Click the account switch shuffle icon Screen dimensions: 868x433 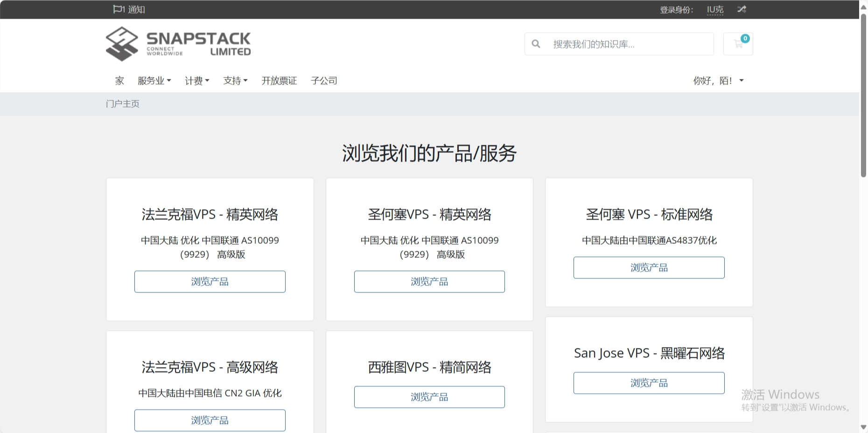(x=742, y=9)
